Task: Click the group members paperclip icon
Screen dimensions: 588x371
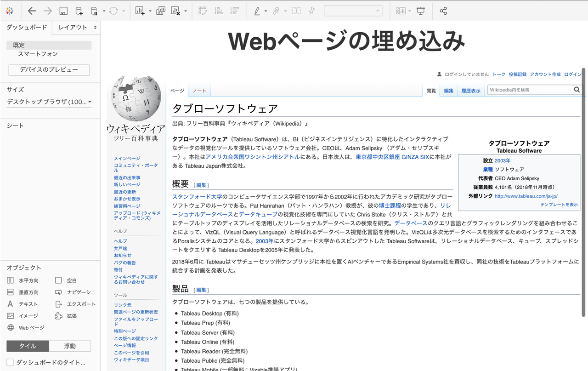Action: (276, 11)
